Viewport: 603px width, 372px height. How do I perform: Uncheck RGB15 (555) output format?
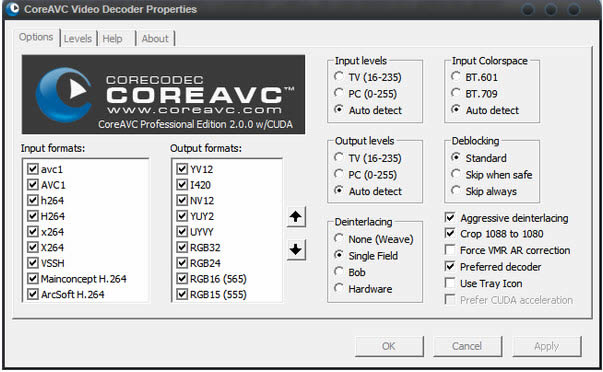pos(182,294)
